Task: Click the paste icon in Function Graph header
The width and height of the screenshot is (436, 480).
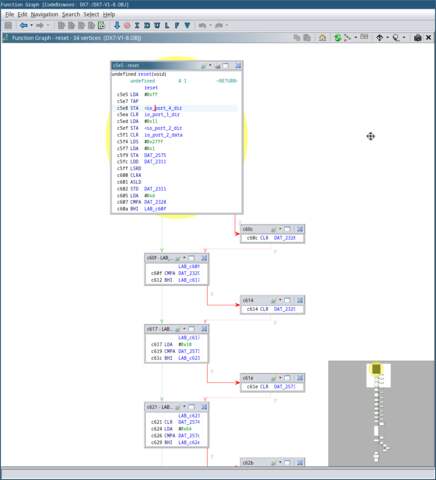Action: [x=307, y=38]
